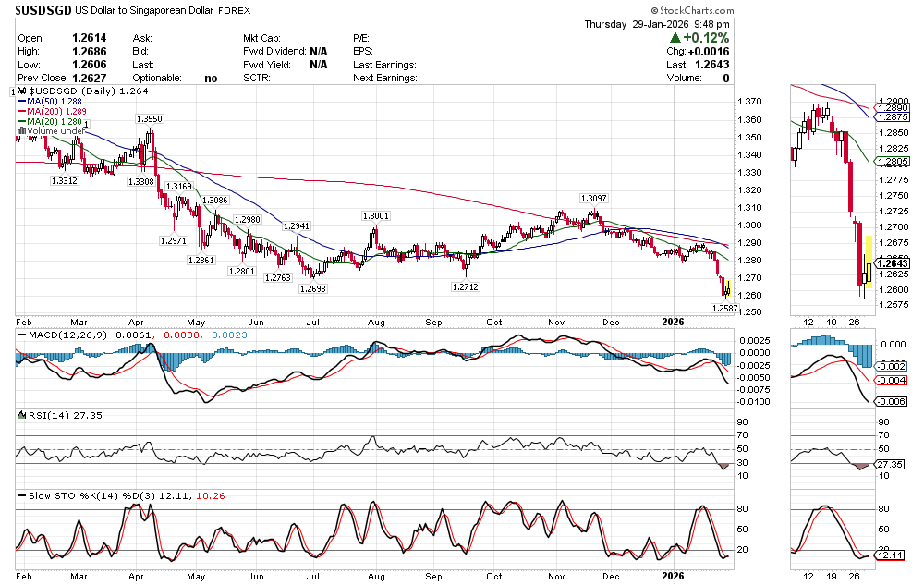The height and width of the screenshot is (585, 924).
Task: Click the 1.2587 low price label
Action: click(724, 308)
